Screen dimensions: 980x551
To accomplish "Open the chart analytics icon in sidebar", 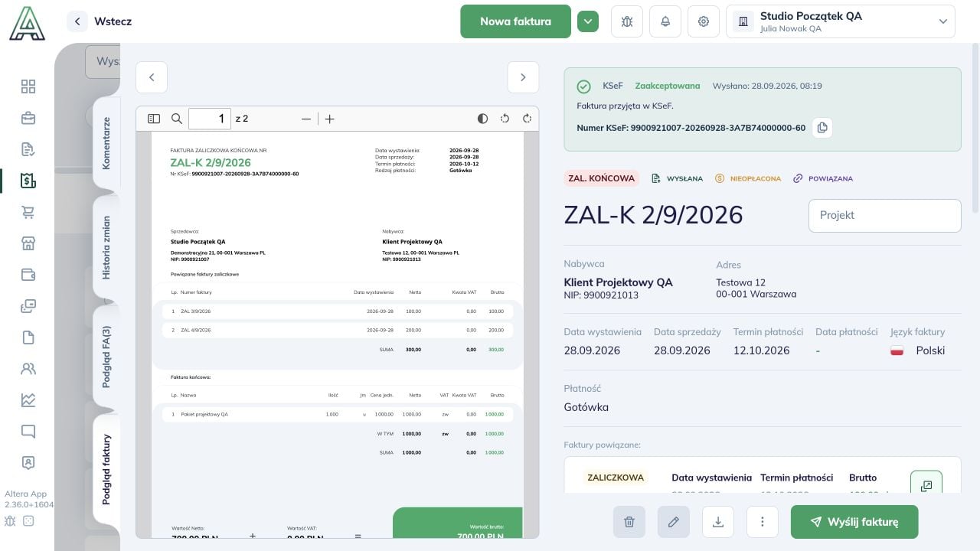I will point(28,400).
